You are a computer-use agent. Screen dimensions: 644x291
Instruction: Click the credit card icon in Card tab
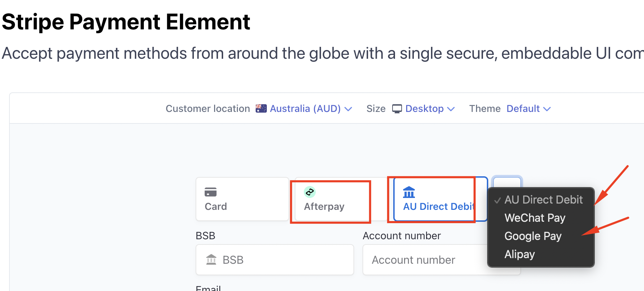[211, 192]
